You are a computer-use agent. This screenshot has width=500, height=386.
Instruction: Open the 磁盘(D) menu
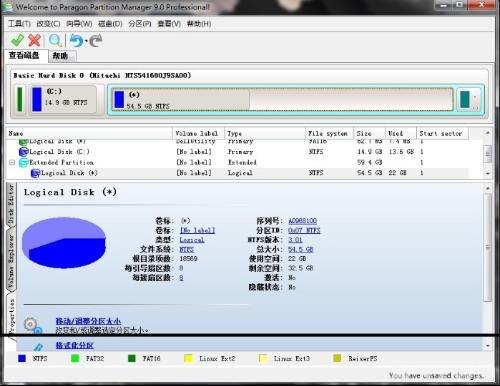click(x=110, y=24)
